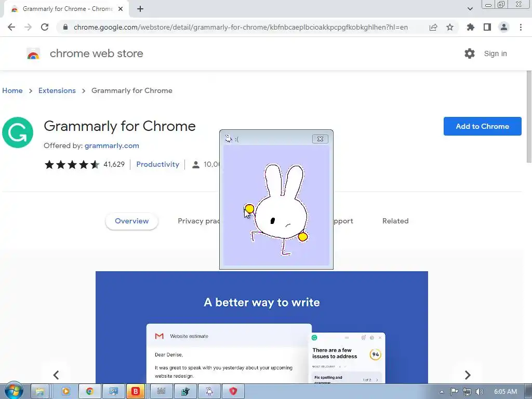Open the Chrome profile avatar icon
This screenshot has height=399, width=532.
[x=504, y=27]
